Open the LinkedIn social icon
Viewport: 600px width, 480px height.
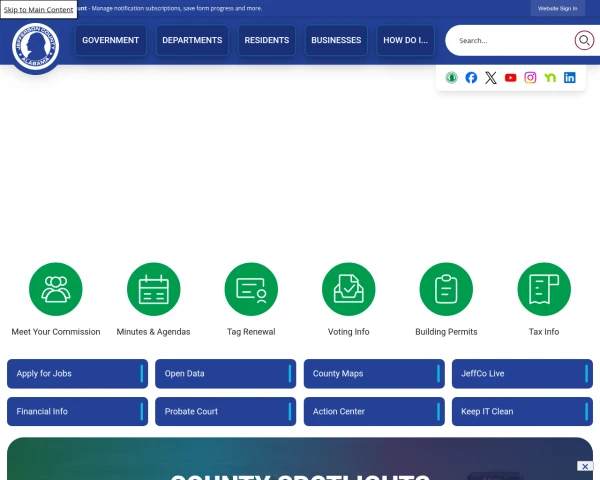point(569,78)
